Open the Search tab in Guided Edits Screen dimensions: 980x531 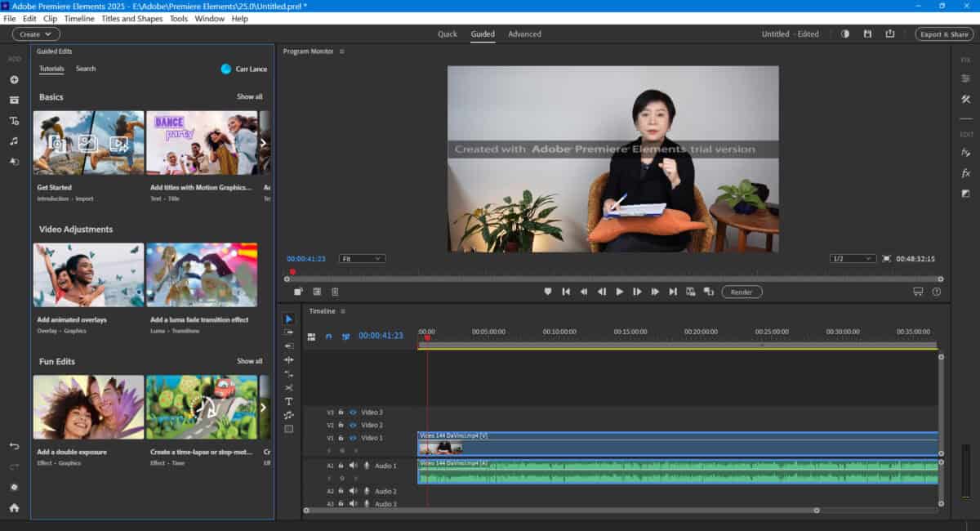point(86,69)
